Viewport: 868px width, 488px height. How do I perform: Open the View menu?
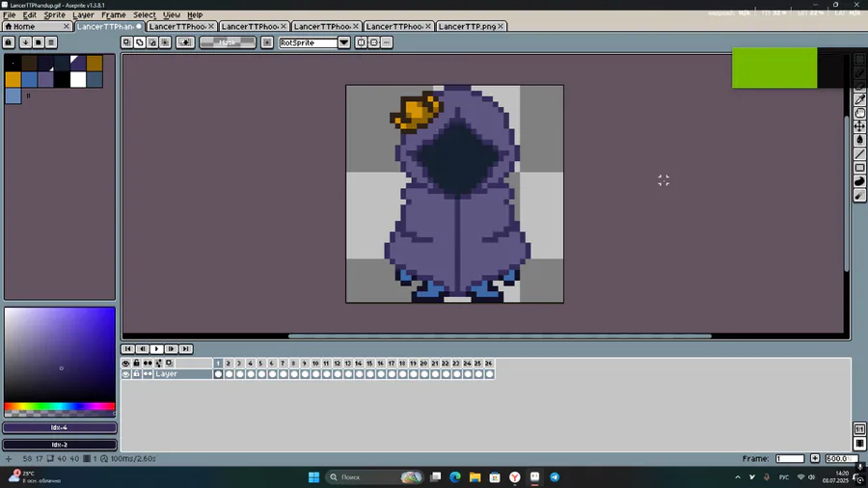(171, 14)
